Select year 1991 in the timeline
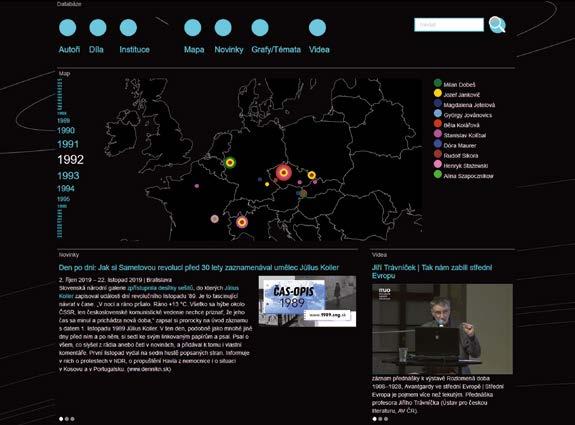The width and height of the screenshot is (575, 425). pyautogui.click(x=68, y=144)
